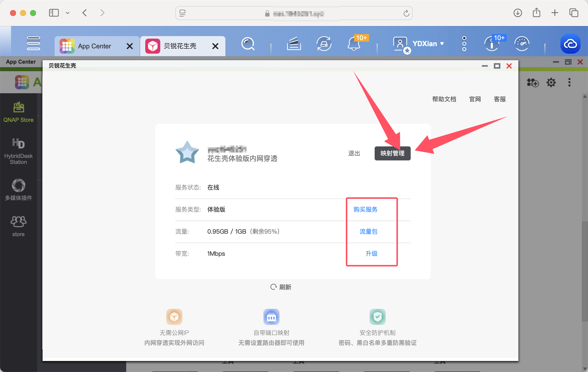This screenshot has width=588, height=372.
Task: Select 多媒体插件 in App Center sidebar
Action: (x=18, y=190)
